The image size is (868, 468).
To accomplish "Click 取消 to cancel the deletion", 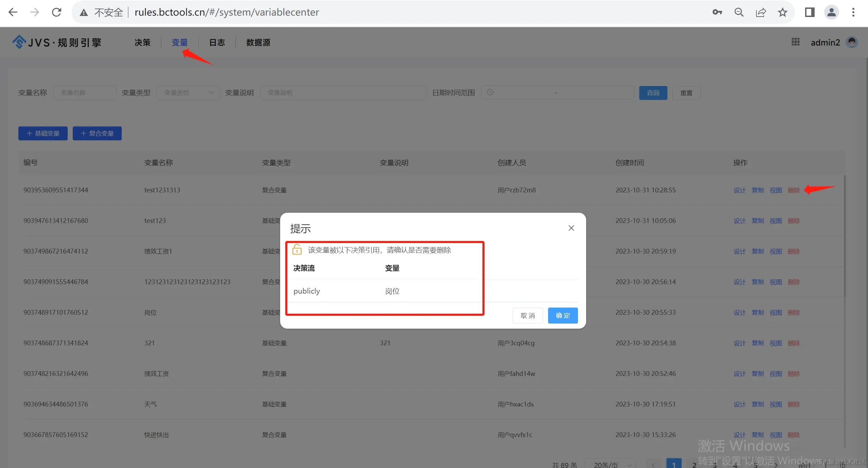I will (528, 315).
